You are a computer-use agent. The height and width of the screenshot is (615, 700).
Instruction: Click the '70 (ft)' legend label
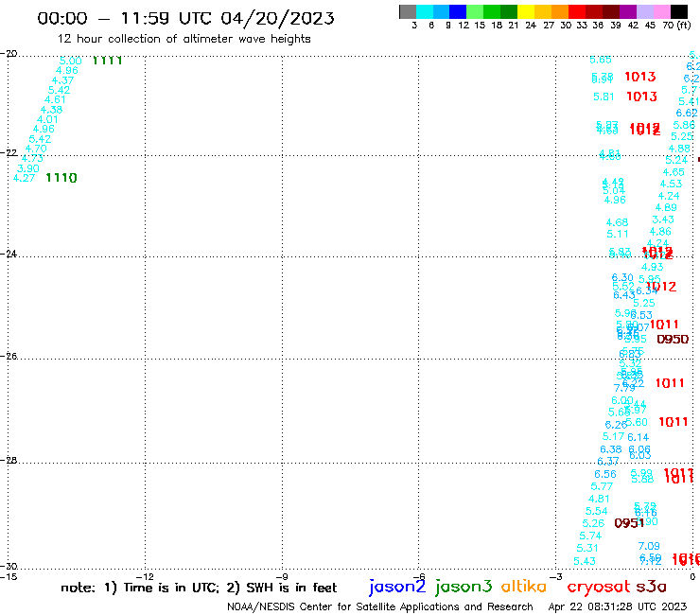coord(676,25)
